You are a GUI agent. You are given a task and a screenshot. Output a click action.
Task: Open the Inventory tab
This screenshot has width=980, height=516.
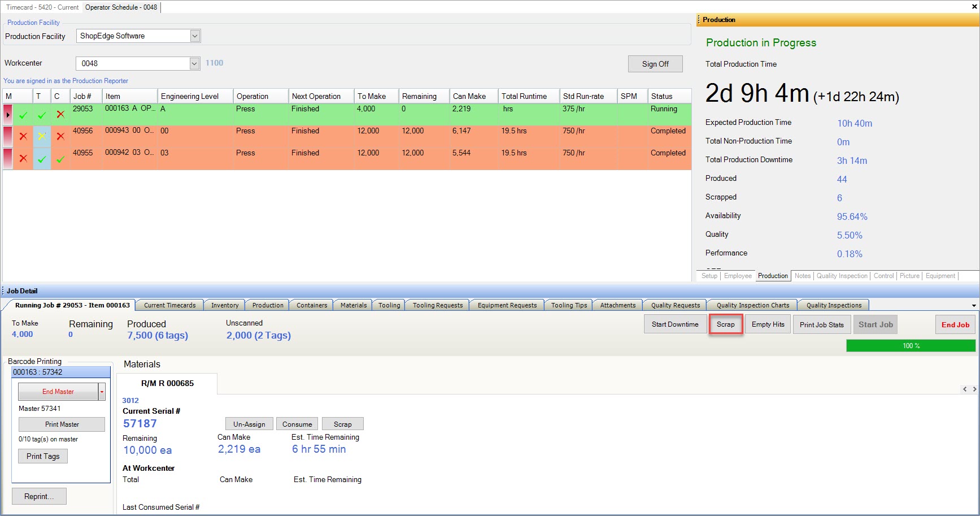point(225,305)
